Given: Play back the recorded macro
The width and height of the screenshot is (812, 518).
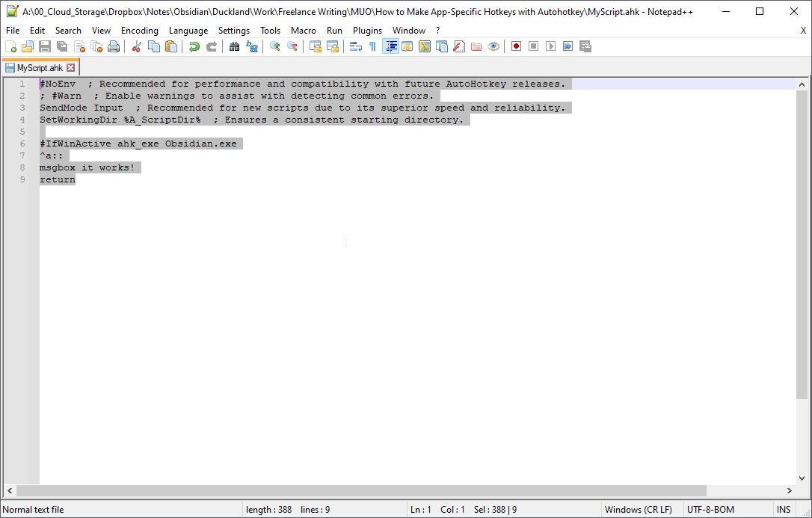Looking at the screenshot, I should (x=550, y=46).
